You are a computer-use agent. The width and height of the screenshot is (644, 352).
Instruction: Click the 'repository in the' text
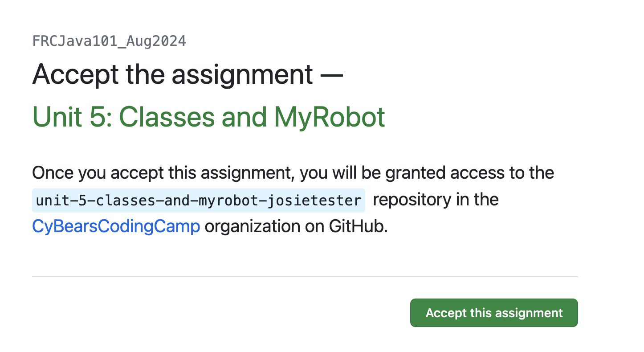(x=436, y=200)
